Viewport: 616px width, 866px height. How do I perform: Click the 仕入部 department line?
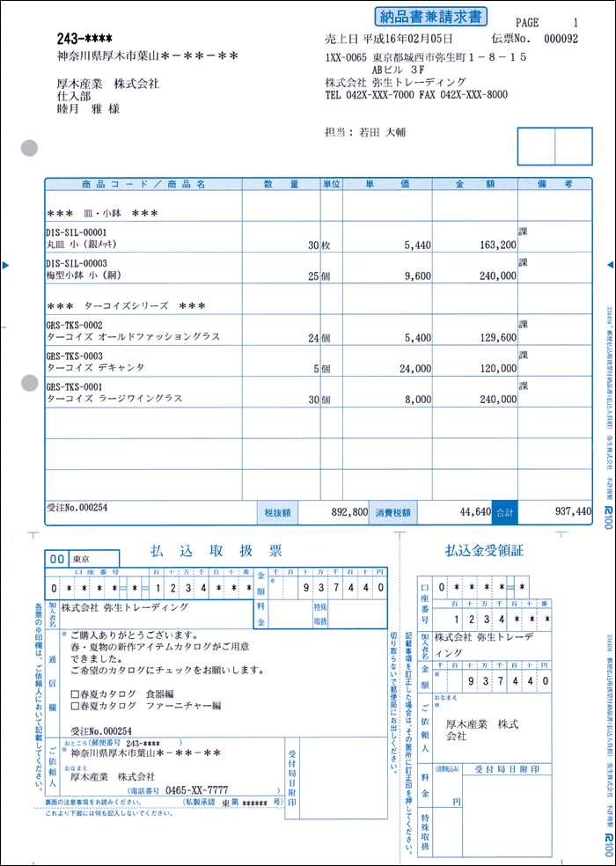pos(74,97)
